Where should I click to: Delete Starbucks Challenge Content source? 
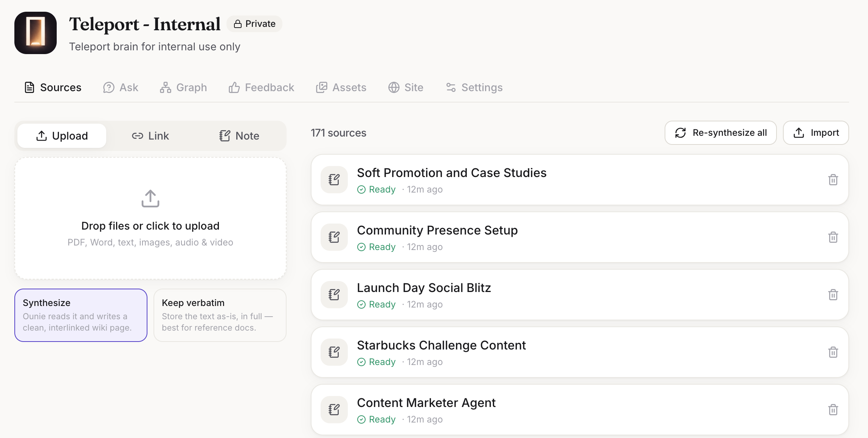pyautogui.click(x=833, y=352)
